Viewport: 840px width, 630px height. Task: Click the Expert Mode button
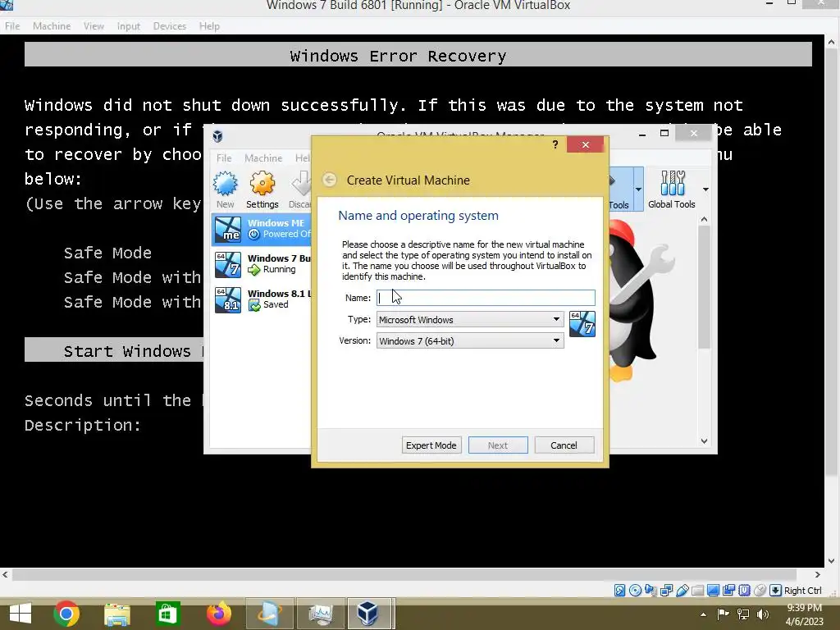(x=431, y=445)
